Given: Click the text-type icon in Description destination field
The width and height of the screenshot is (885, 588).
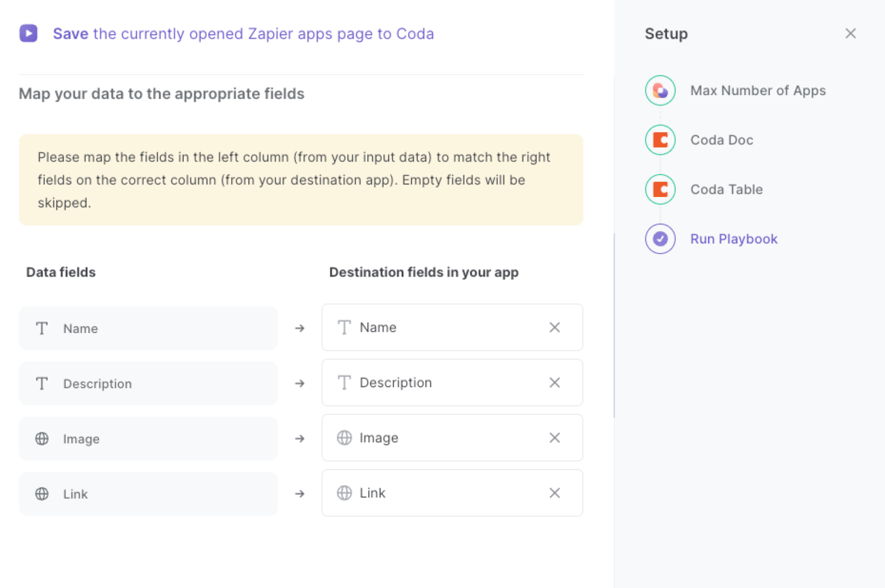Looking at the screenshot, I should point(344,382).
